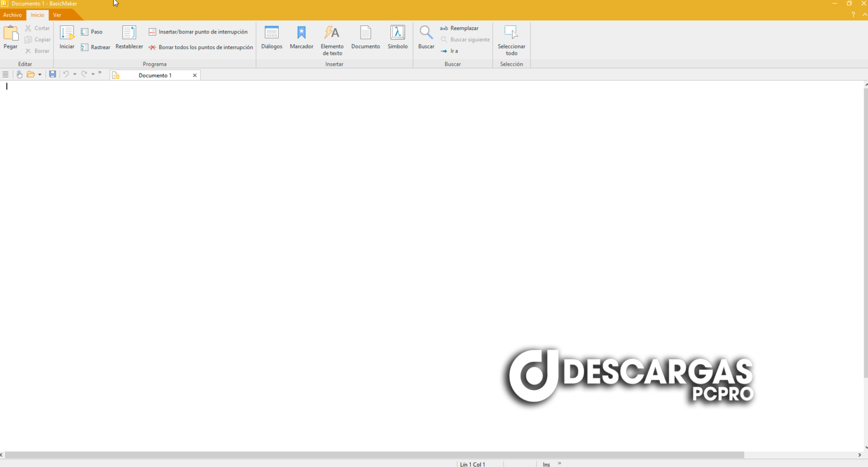Open the Archivo menu
868x467 pixels.
[x=12, y=15]
